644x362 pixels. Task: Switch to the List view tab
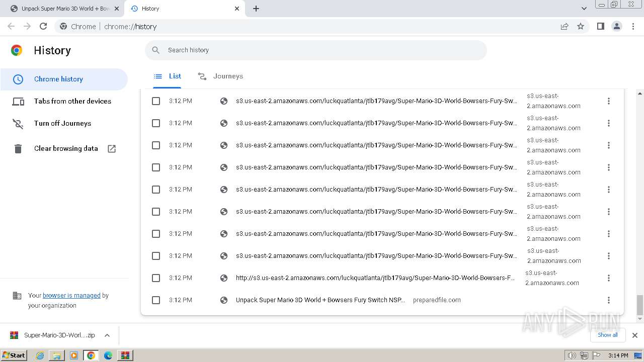(x=167, y=76)
